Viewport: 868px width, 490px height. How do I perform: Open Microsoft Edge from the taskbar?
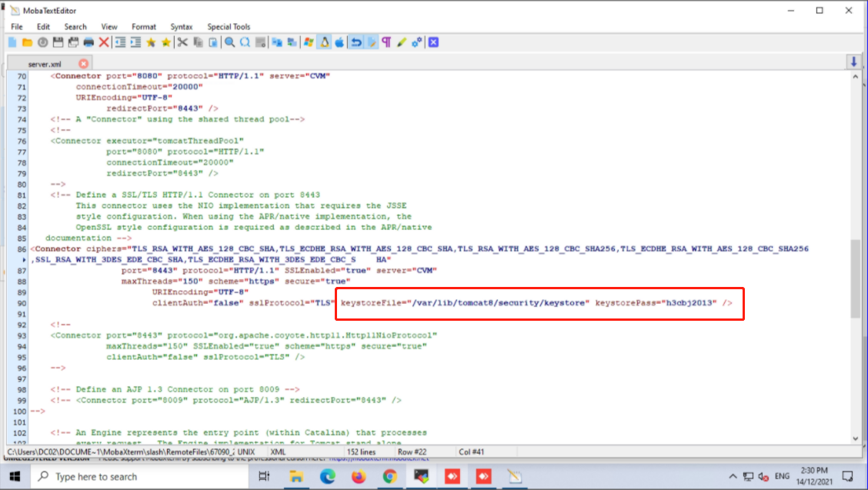pos(327,477)
